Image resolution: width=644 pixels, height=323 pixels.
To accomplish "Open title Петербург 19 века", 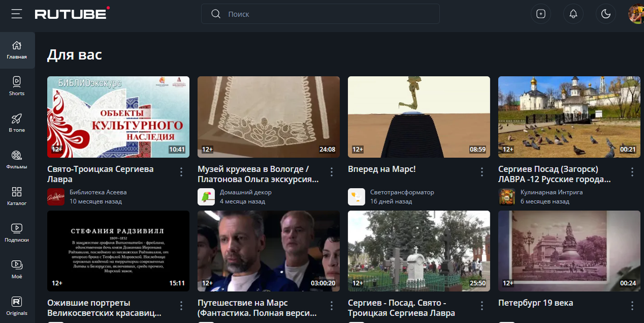I will coord(536,303).
